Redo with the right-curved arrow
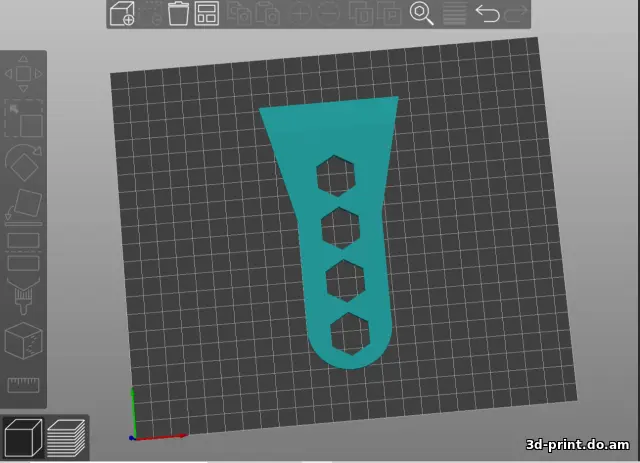This screenshot has height=463, width=640. click(516, 13)
